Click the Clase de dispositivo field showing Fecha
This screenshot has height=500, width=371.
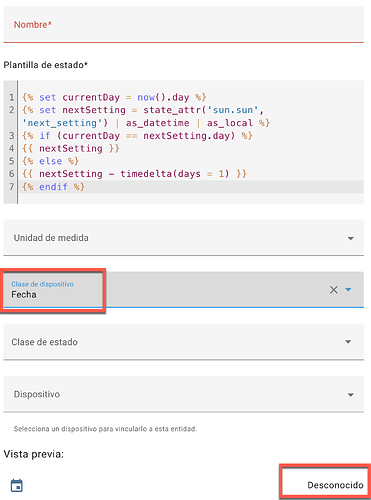[x=183, y=289]
